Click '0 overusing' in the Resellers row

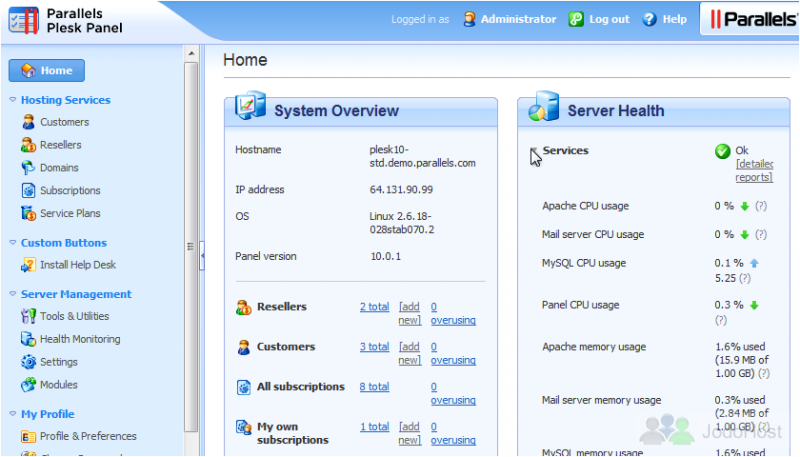(453, 313)
